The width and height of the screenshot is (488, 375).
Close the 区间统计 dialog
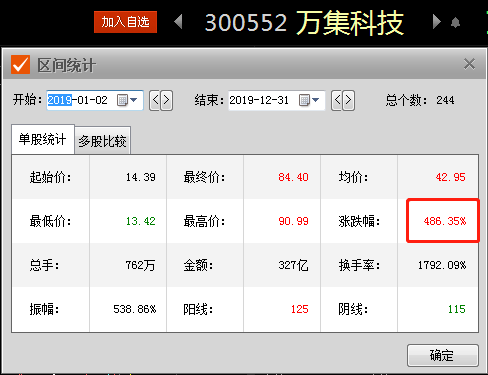tap(469, 64)
